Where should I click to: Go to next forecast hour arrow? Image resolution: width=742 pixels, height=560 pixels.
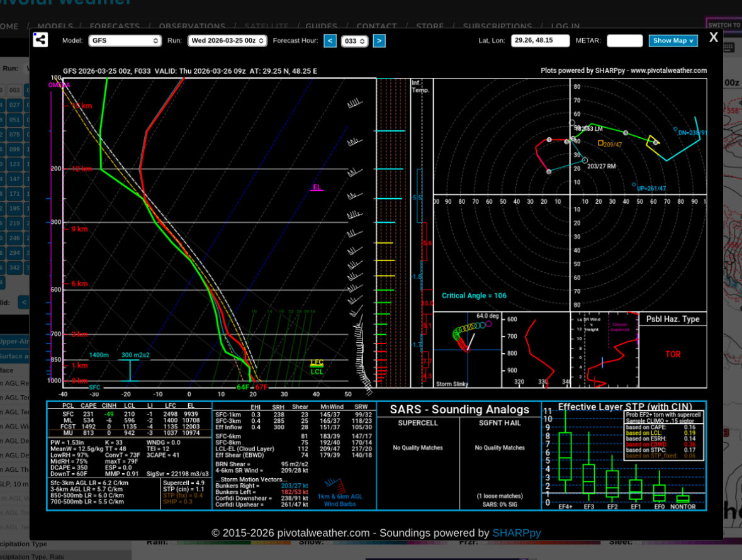click(x=379, y=41)
